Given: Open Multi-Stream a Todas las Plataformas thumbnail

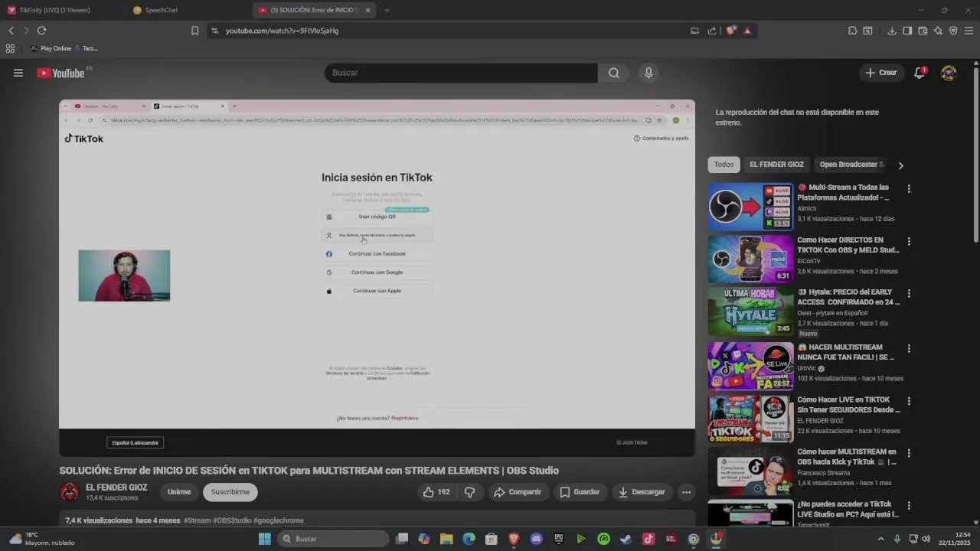Looking at the screenshot, I should pyautogui.click(x=750, y=206).
